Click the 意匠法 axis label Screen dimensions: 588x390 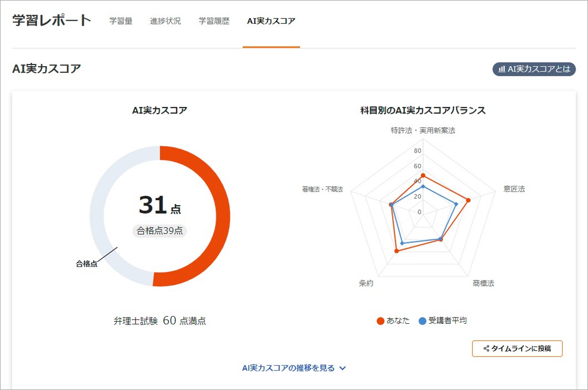[x=514, y=189]
